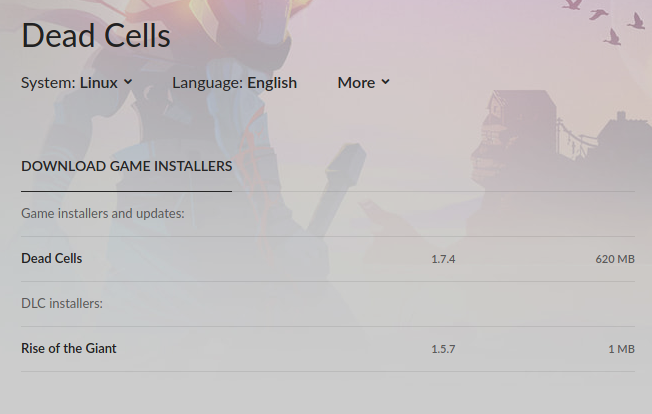Expand the More menu
652x414 pixels.
[x=363, y=83]
